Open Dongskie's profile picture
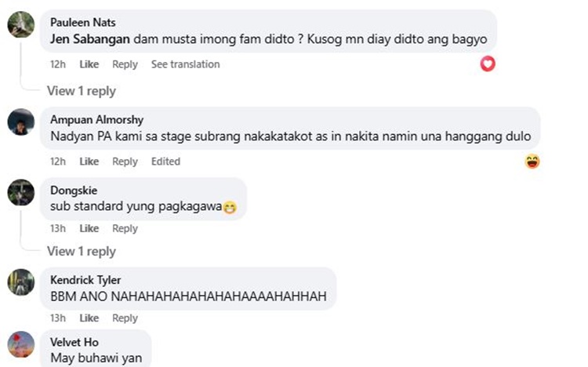This screenshot has height=367, width=588. (21, 192)
